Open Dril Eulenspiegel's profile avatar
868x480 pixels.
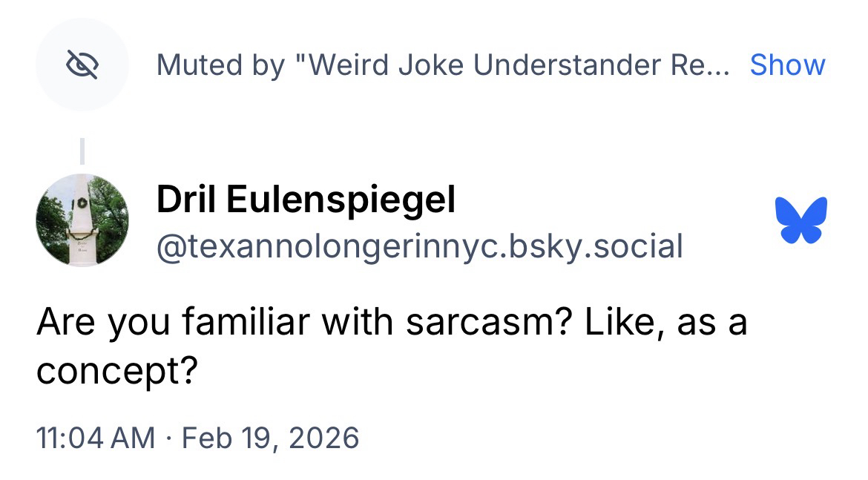[x=82, y=220]
